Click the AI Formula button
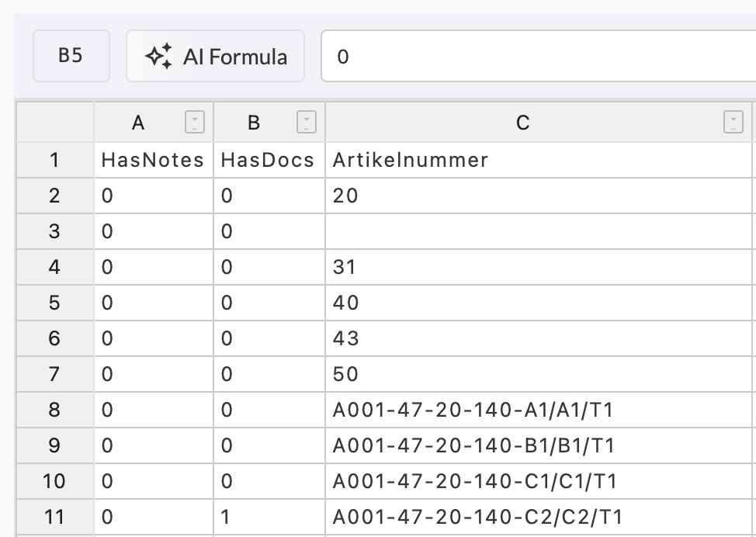This screenshot has width=756, height=537. (216, 56)
